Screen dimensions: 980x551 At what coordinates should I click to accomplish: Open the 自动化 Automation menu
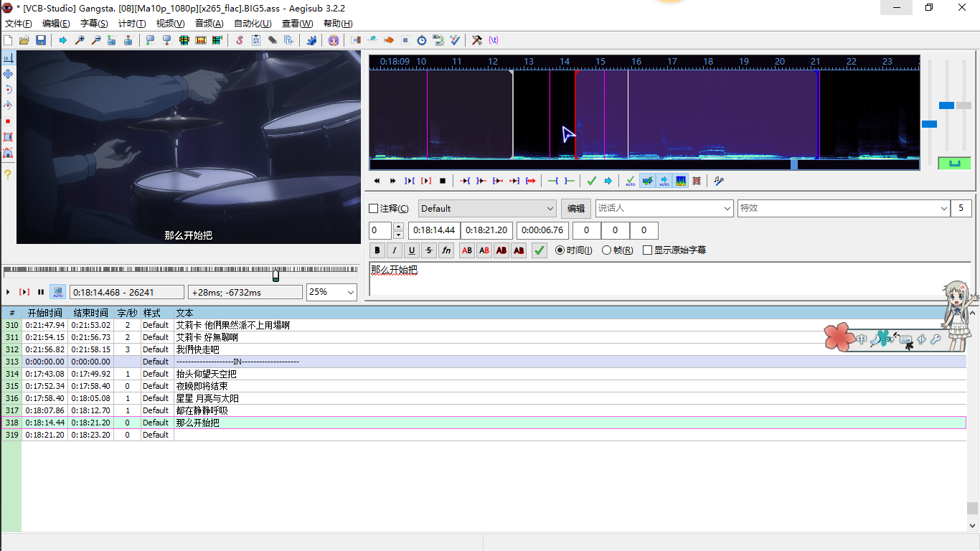253,24
